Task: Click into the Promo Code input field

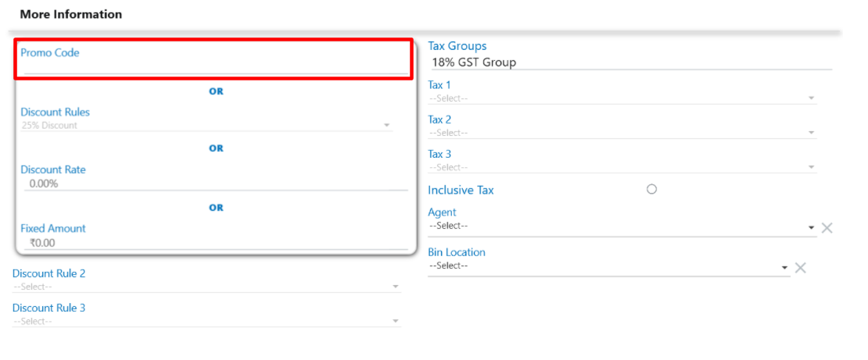Action: pos(215,67)
